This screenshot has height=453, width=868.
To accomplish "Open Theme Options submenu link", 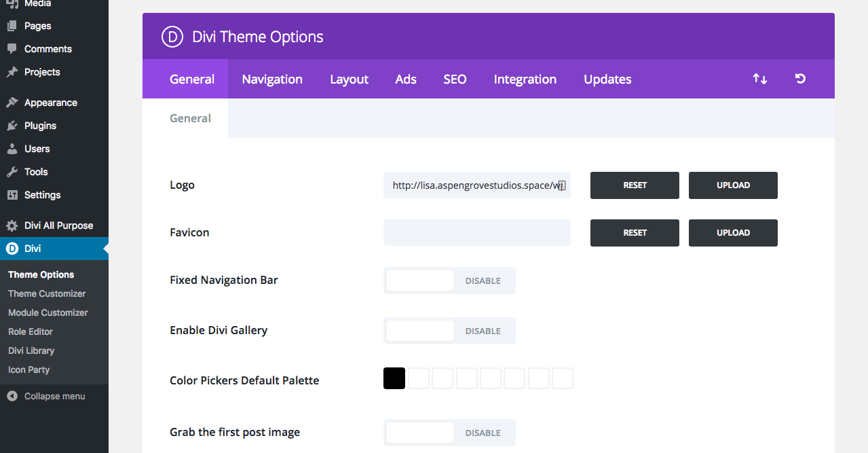I will point(41,274).
